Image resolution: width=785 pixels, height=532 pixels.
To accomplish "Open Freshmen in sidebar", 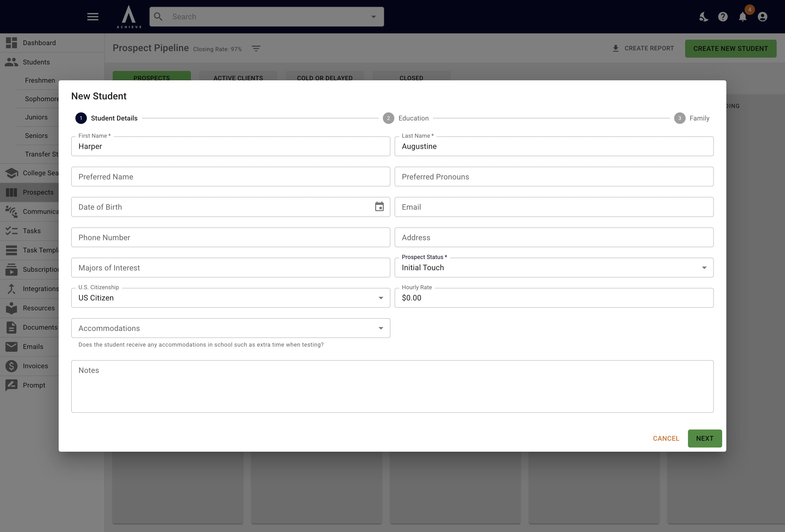I will click(x=40, y=80).
